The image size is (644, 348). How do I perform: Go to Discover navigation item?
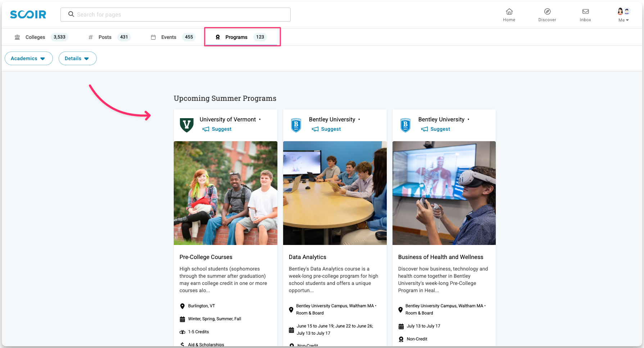(x=547, y=15)
